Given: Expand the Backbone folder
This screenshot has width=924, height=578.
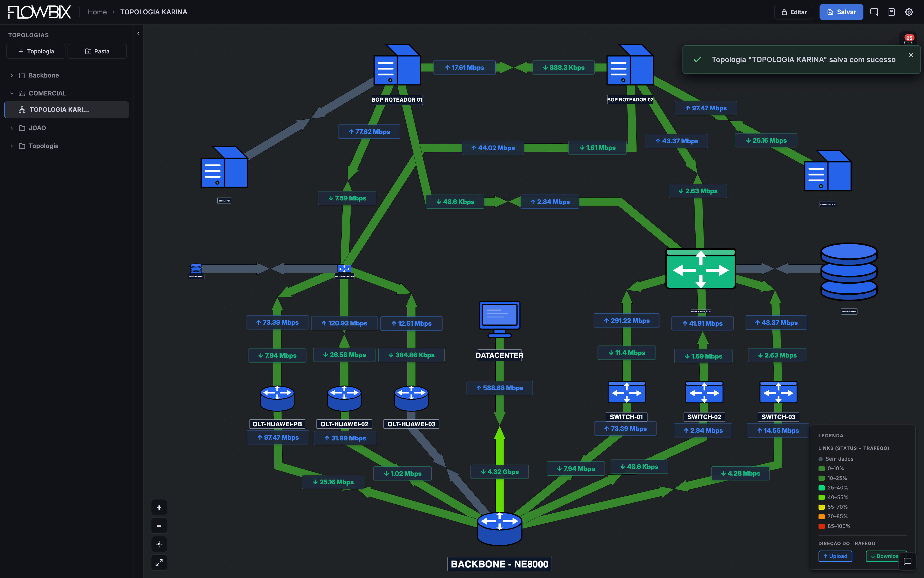Looking at the screenshot, I should click(x=12, y=75).
